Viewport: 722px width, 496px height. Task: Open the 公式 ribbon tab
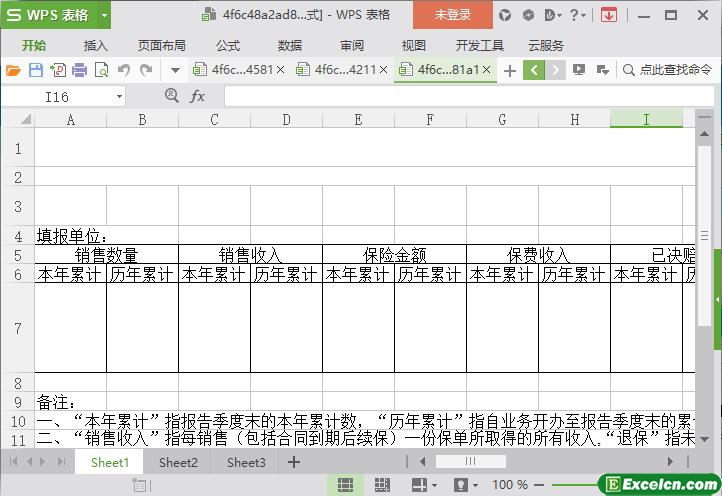tap(228, 45)
